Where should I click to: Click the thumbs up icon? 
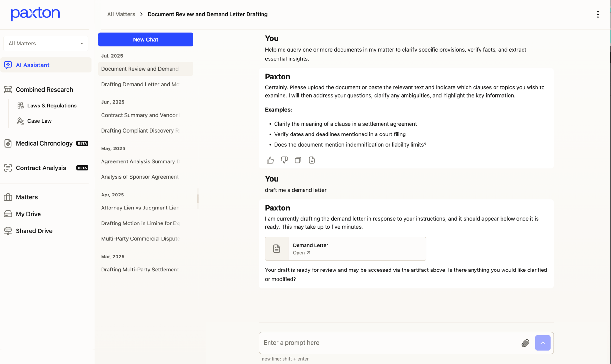(270, 160)
